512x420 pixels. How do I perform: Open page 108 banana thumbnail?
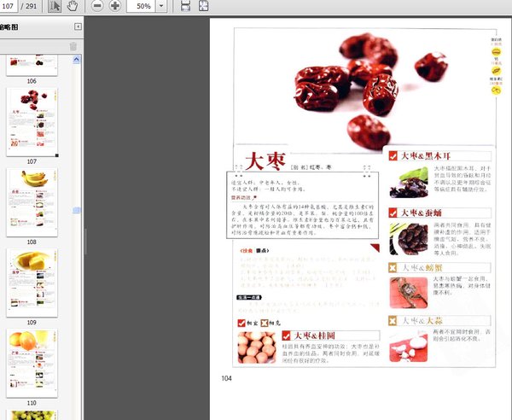[32, 202]
